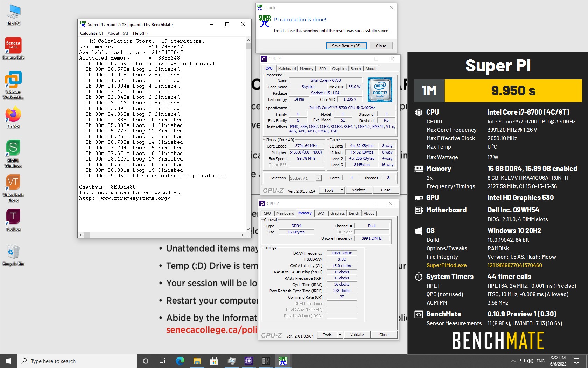Screen dimensions: 588x368
Task: Open Bench tab in lower CPU-Z window
Action: click(x=354, y=213)
